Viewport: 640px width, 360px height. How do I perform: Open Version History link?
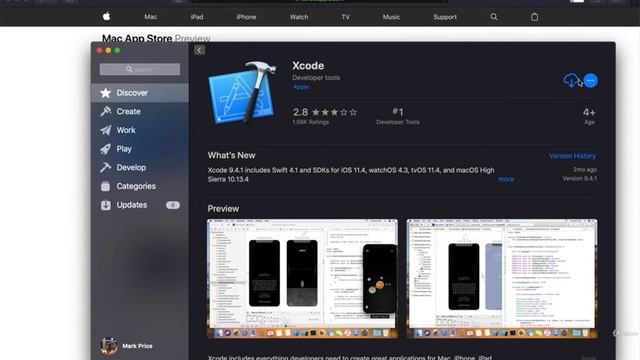coord(572,156)
